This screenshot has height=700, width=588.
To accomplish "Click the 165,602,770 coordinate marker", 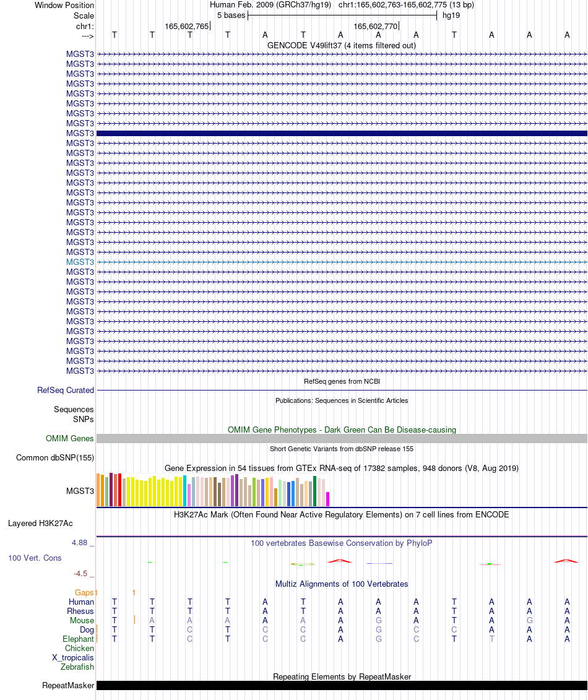I will pyautogui.click(x=376, y=27).
